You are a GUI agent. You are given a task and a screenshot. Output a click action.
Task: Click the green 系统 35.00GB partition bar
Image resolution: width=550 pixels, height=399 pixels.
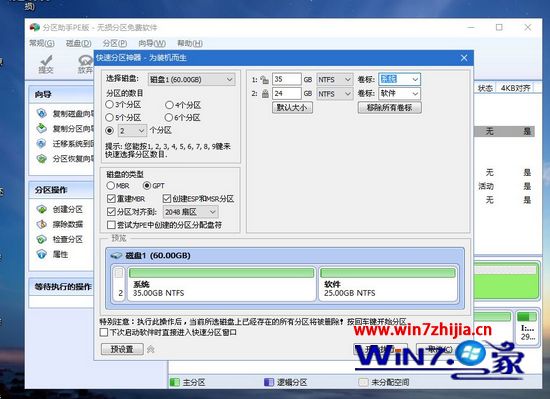[x=221, y=273]
